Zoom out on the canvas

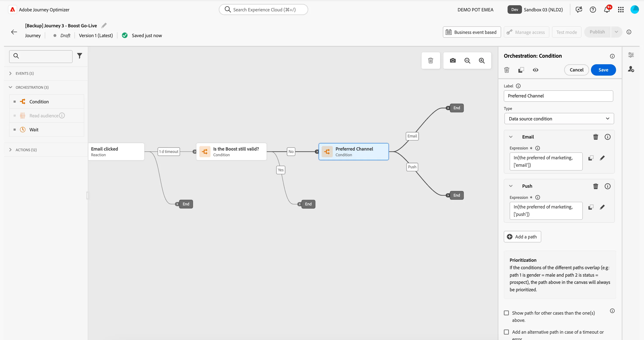pyautogui.click(x=467, y=61)
